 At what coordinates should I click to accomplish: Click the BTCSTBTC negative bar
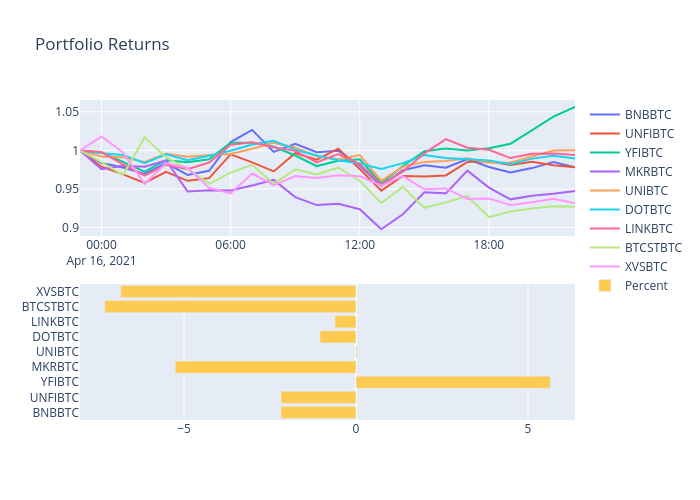pyautogui.click(x=230, y=306)
